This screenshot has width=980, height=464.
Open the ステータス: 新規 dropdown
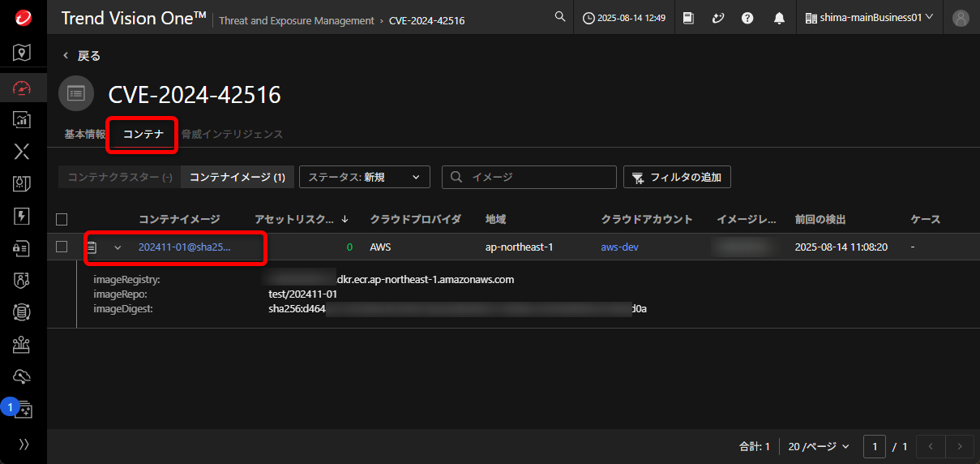364,177
